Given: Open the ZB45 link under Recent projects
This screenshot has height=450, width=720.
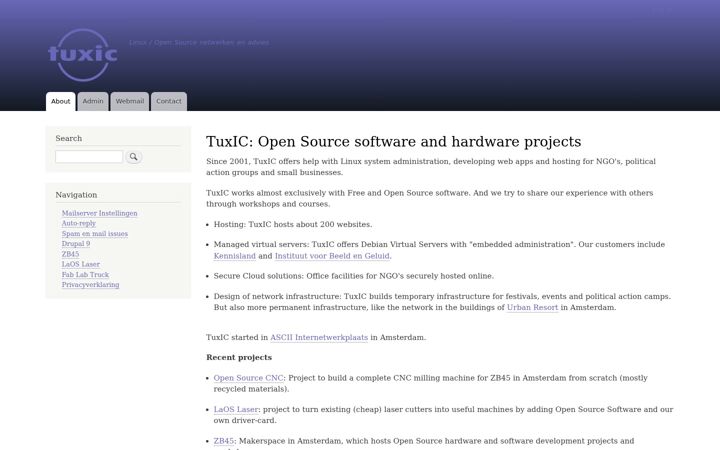Looking at the screenshot, I should click(224, 441).
